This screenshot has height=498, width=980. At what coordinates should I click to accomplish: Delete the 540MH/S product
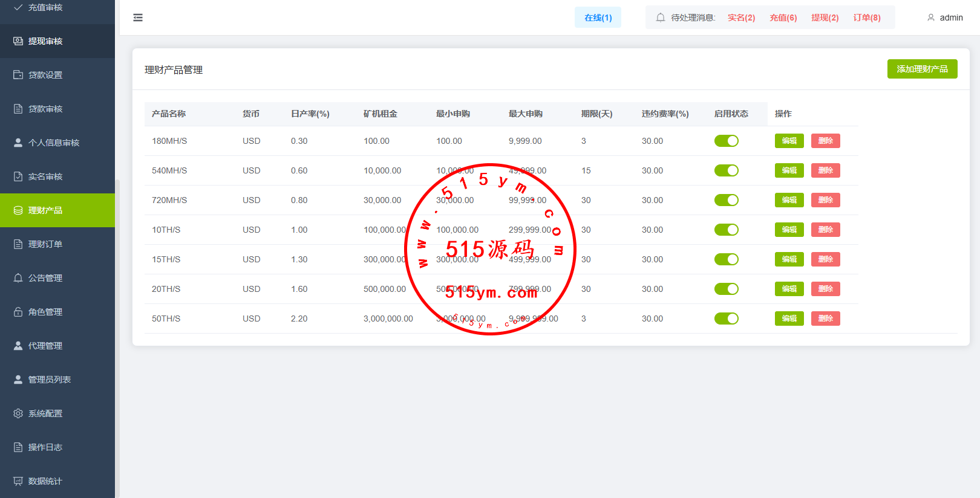[x=826, y=170]
